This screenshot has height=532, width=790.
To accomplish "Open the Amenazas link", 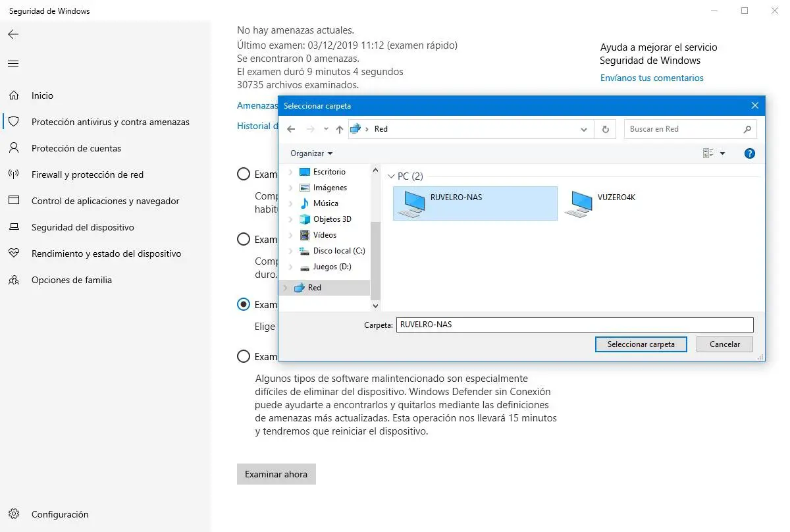I will click(x=257, y=105).
